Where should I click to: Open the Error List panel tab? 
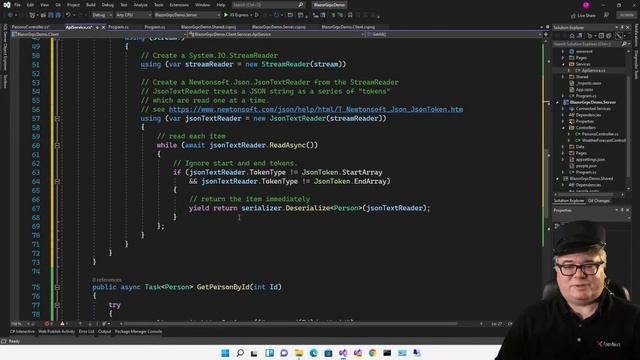pos(86,332)
